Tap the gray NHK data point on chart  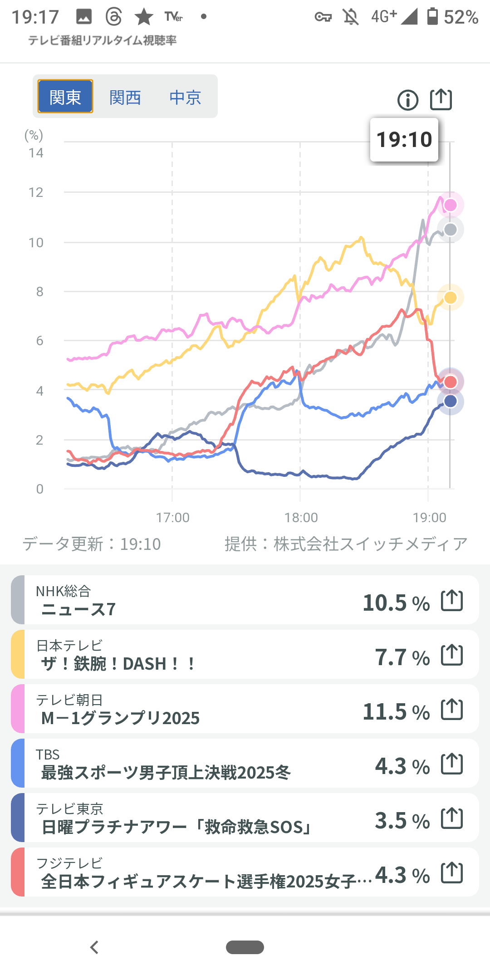click(450, 230)
